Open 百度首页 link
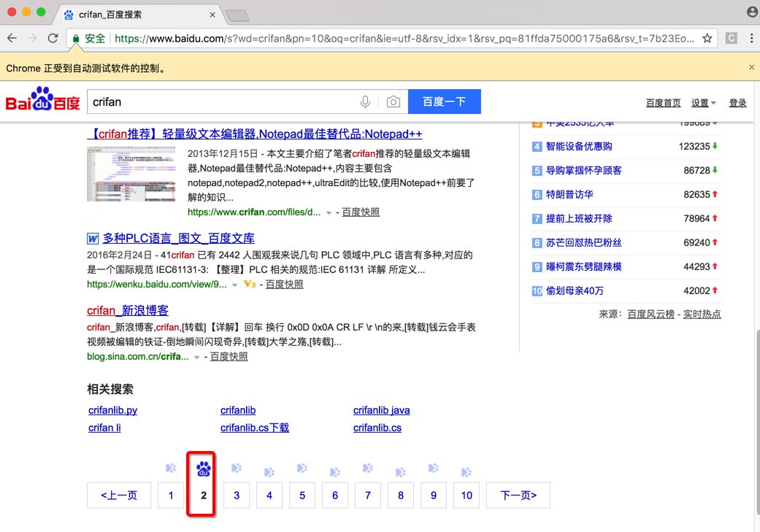The height and width of the screenshot is (532, 760). pyautogui.click(x=663, y=103)
